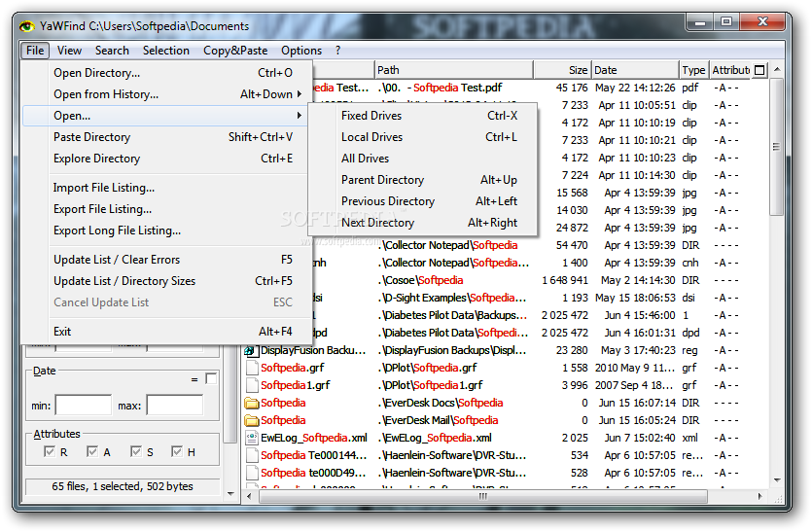Select Next Directory in submenu
812x532 pixels.
click(x=423, y=223)
